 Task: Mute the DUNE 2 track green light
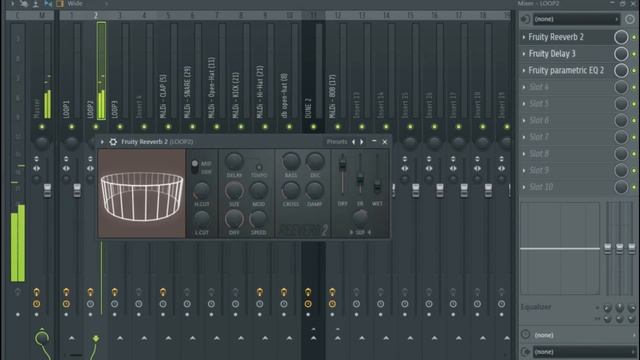click(313, 127)
